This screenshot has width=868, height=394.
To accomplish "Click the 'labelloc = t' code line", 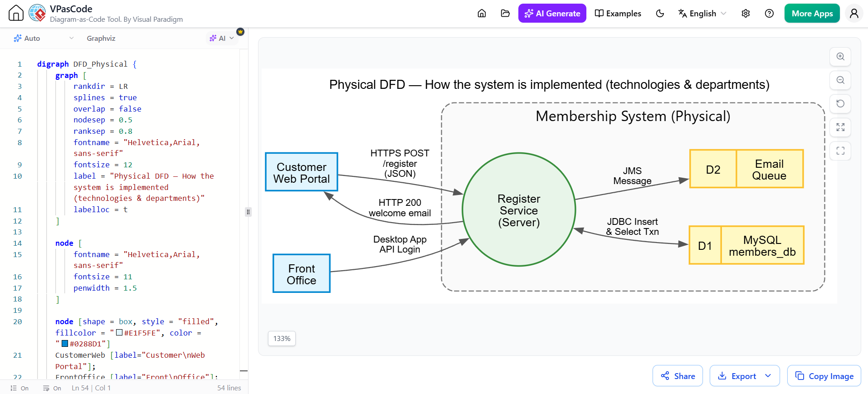I will pyautogui.click(x=101, y=209).
